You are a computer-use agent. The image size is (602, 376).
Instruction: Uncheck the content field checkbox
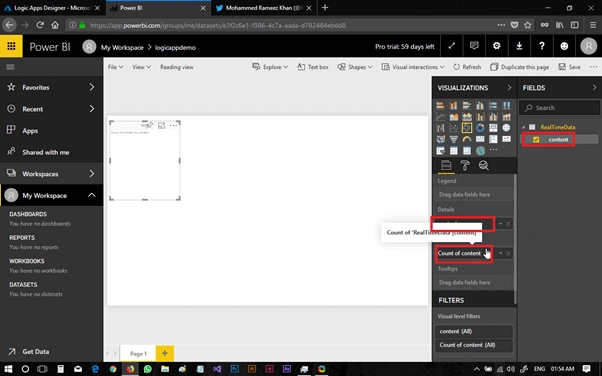point(536,139)
